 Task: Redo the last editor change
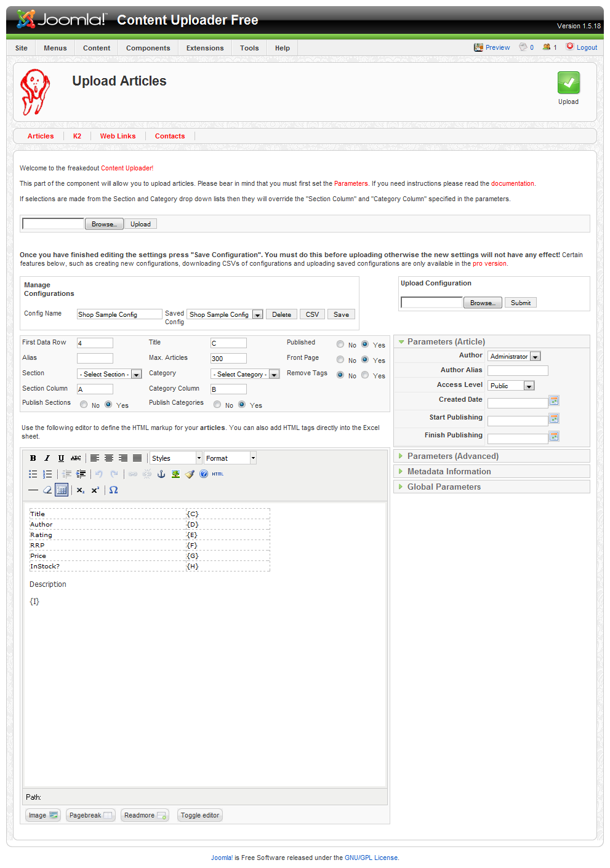pyautogui.click(x=114, y=474)
